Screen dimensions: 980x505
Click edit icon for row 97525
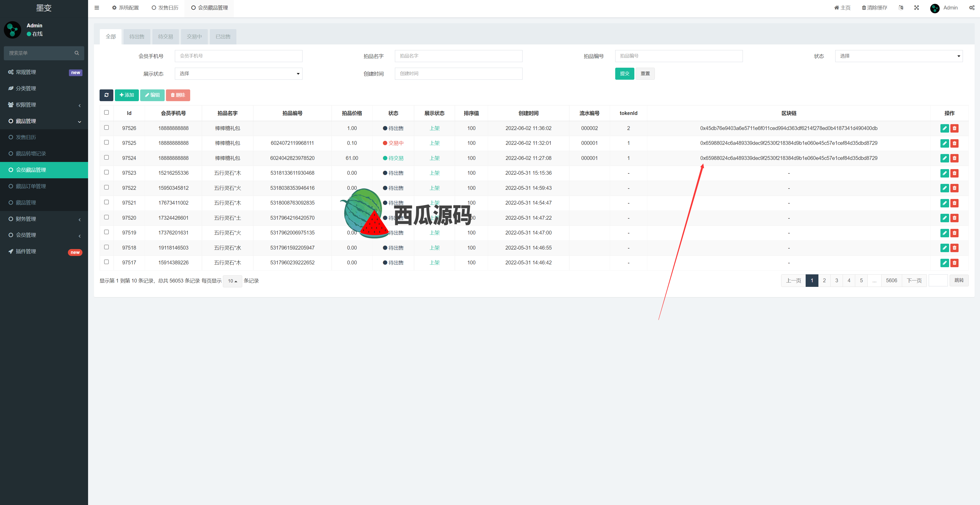pyautogui.click(x=945, y=143)
